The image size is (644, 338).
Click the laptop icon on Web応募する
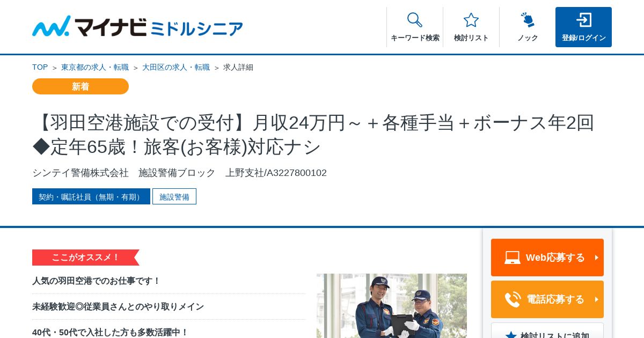(513, 258)
